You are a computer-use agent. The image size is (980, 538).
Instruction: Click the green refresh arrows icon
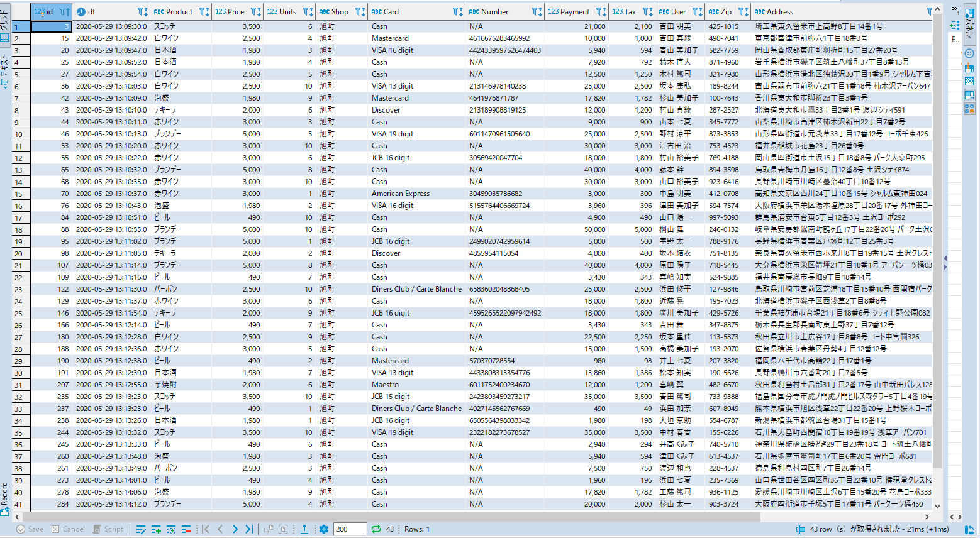[376, 529]
